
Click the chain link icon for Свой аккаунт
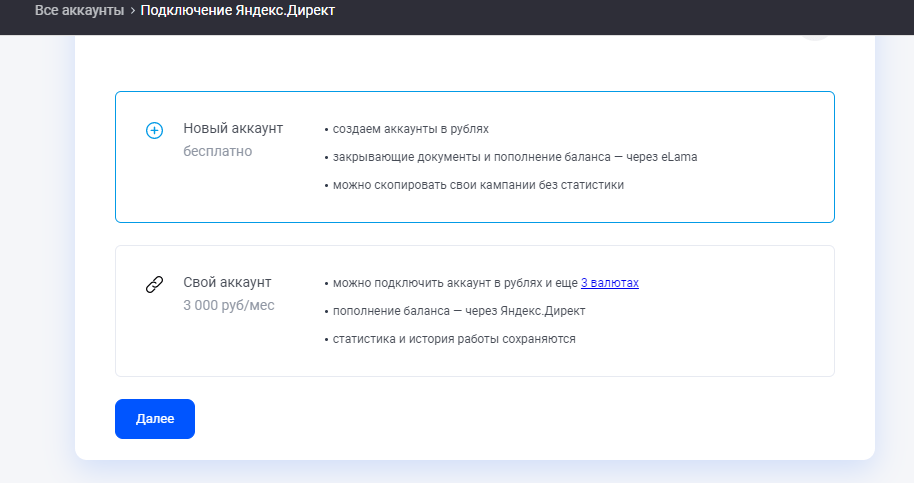tap(154, 285)
